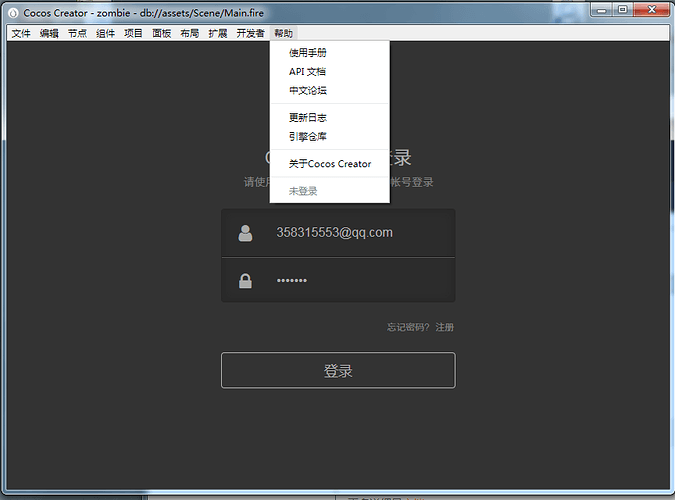This screenshot has height=500, width=675.
Task: Open 关于Cocos Creator dialog entry
Action: tap(329, 164)
